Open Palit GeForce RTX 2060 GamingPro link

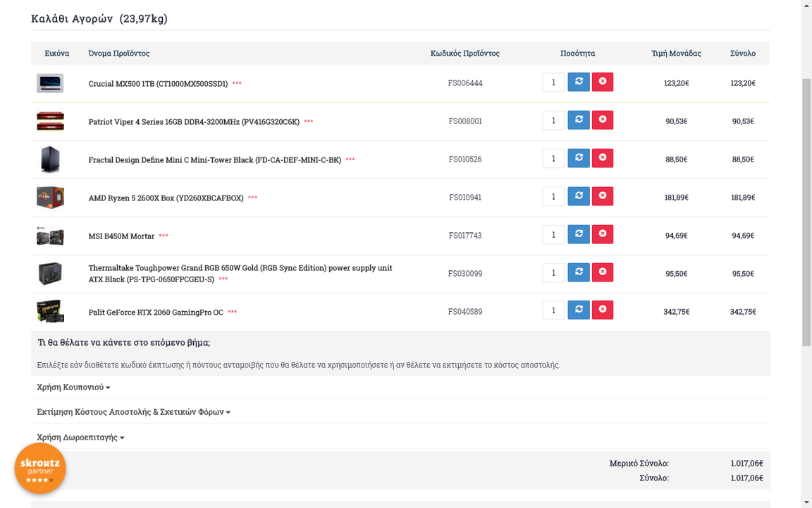click(x=155, y=312)
